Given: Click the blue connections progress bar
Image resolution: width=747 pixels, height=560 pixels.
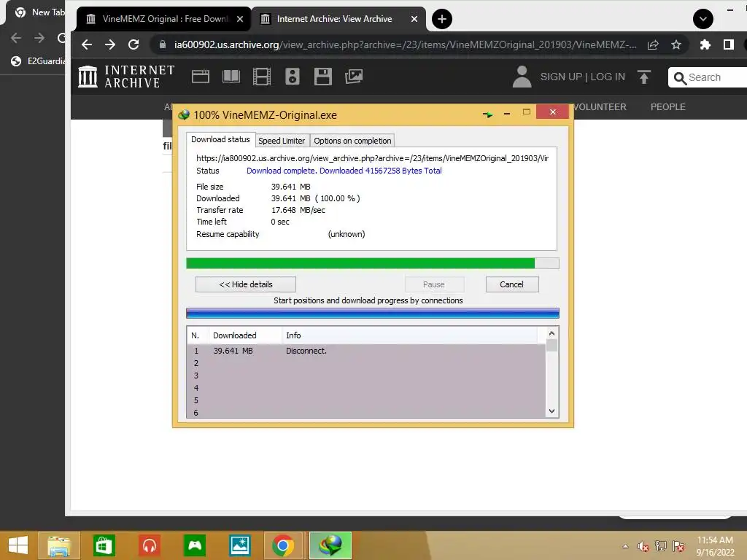Looking at the screenshot, I should tap(373, 313).
